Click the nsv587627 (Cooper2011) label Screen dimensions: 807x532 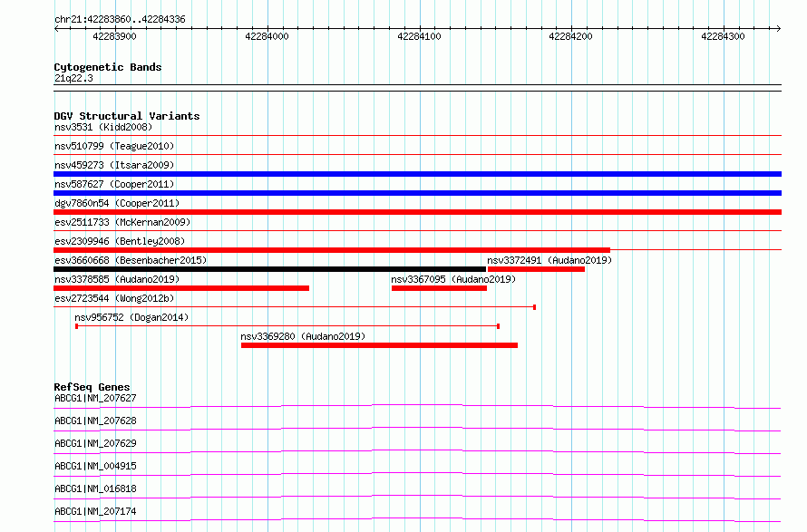[114, 184]
